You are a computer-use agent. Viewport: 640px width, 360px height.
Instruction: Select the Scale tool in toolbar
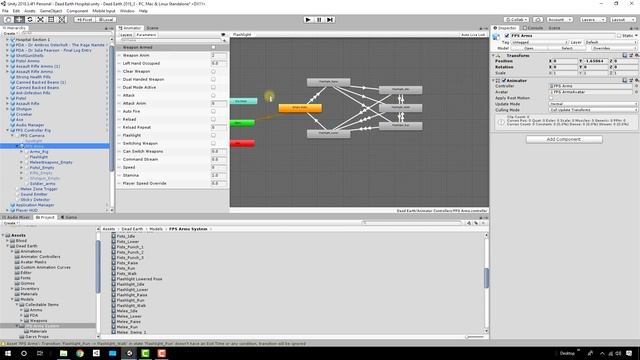(x=40, y=20)
